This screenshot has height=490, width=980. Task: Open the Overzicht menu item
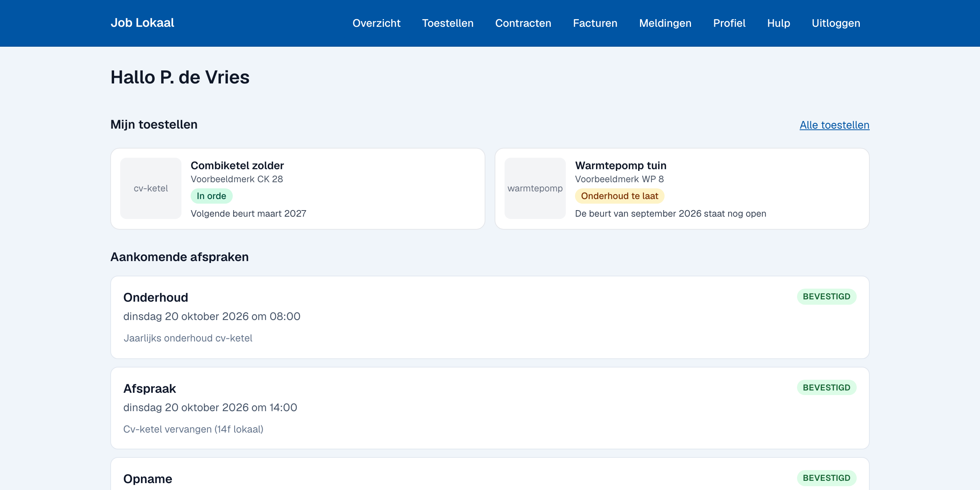pos(376,23)
